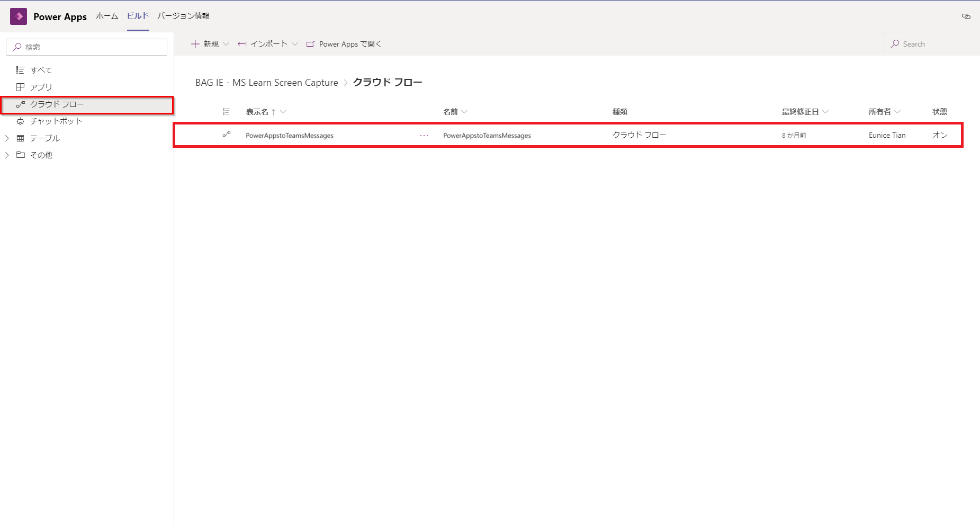This screenshot has height=525, width=980.
Task: Click the 状態 column header
Action: [x=940, y=112]
